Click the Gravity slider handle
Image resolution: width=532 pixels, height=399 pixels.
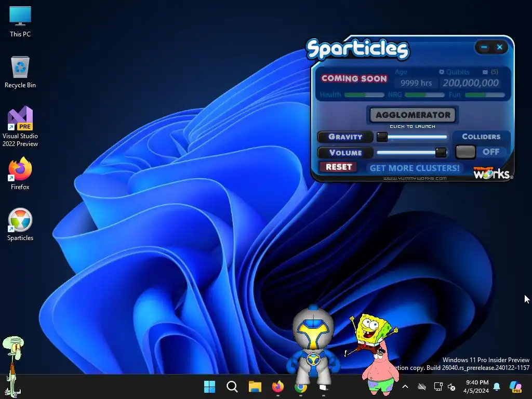click(x=382, y=137)
